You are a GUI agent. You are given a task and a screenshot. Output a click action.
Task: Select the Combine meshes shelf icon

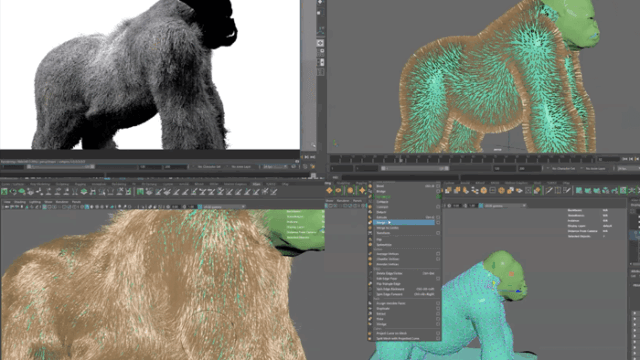click(449, 191)
